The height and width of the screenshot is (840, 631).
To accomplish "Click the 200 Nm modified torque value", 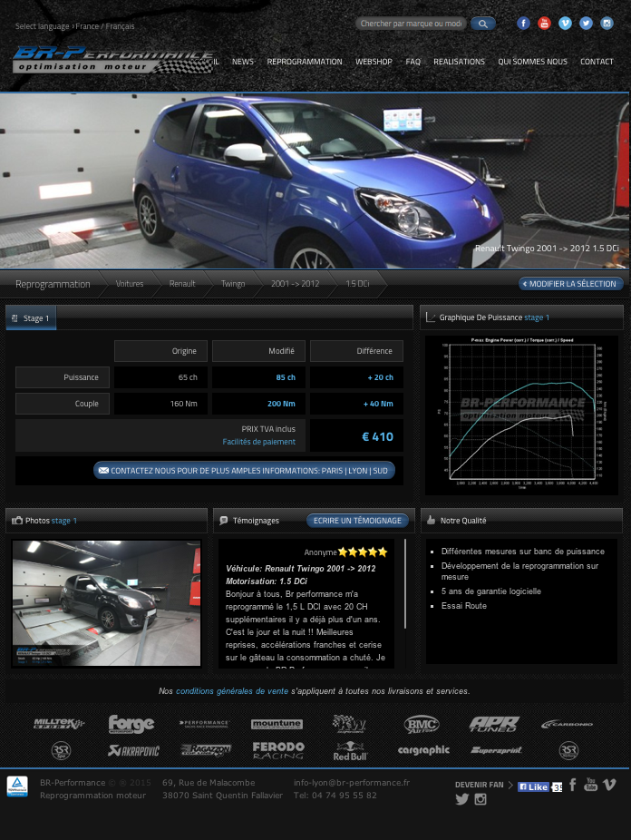I will tap(281, 404).
